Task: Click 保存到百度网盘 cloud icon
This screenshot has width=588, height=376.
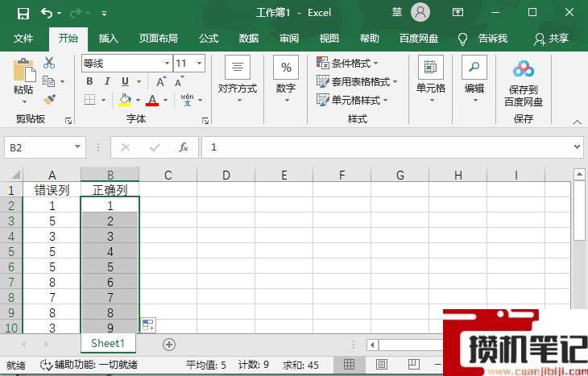Action: click(524, 69)
